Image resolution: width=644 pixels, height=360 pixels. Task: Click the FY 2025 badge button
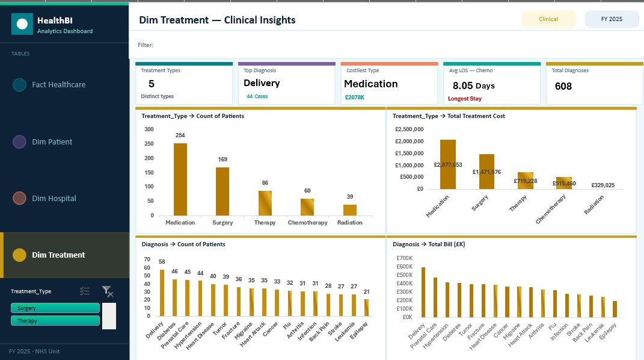612,19
